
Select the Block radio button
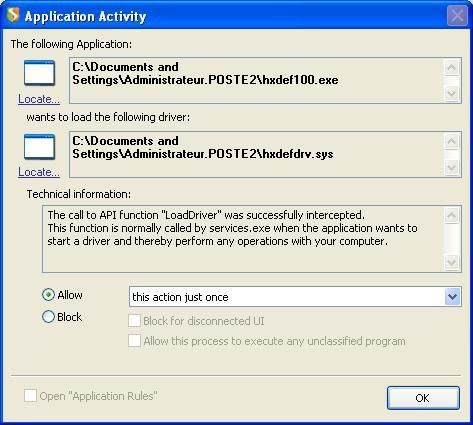click(48, 316)
